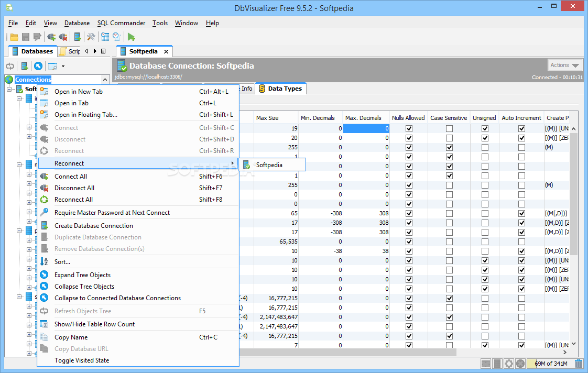Open the Actions dropdown
The height and width of the screenshot is (373, 588).
(565, 65)
